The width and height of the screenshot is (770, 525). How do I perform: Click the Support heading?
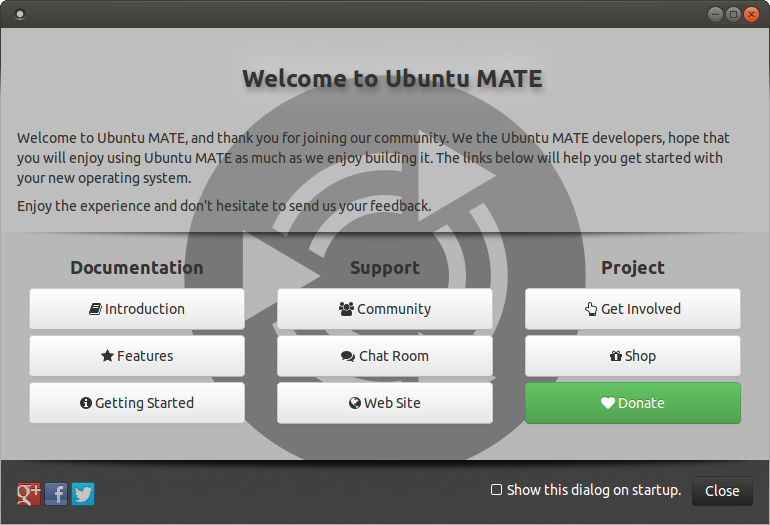[385, 268]
